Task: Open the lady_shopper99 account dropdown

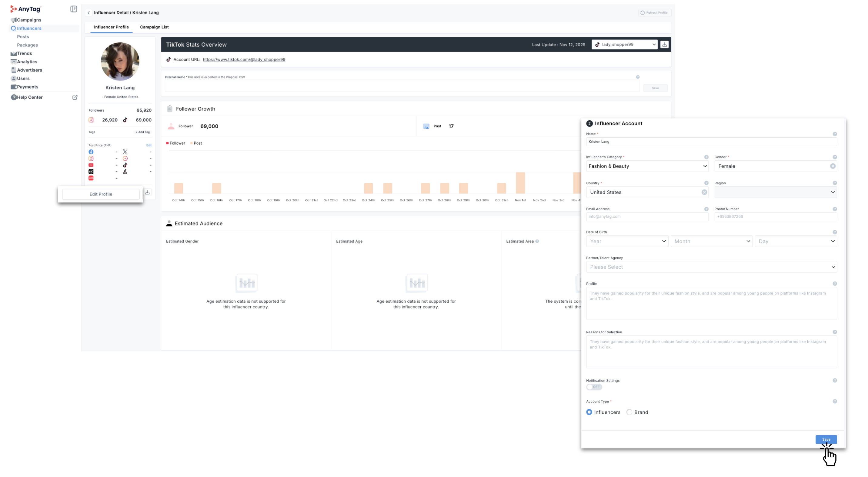Action: (x=624, y=45)
